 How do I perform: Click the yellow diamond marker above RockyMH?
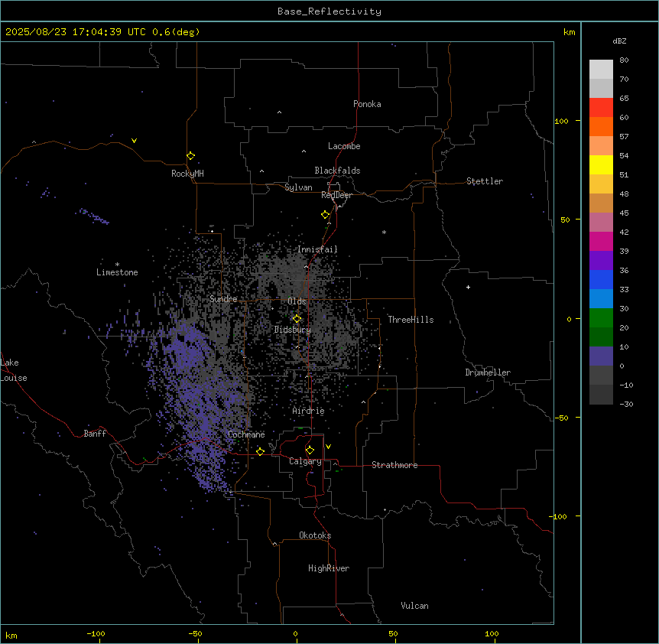[191, 156]
